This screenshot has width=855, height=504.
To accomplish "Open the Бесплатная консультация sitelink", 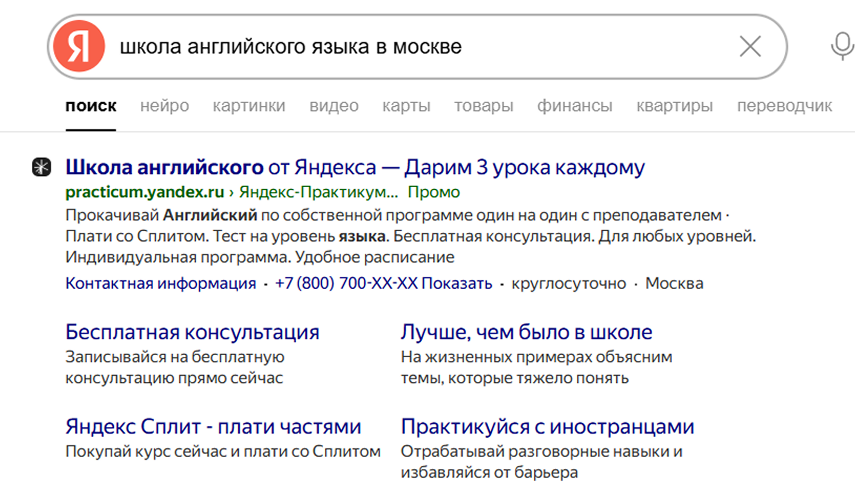I will pyautogui.click(x=192, y=332).
